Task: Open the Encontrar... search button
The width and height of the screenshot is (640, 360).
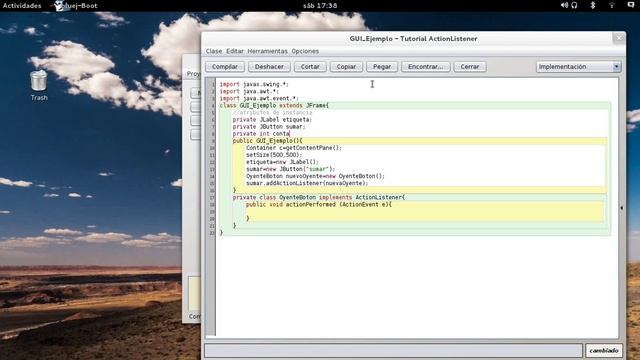Action: (425, 67)
